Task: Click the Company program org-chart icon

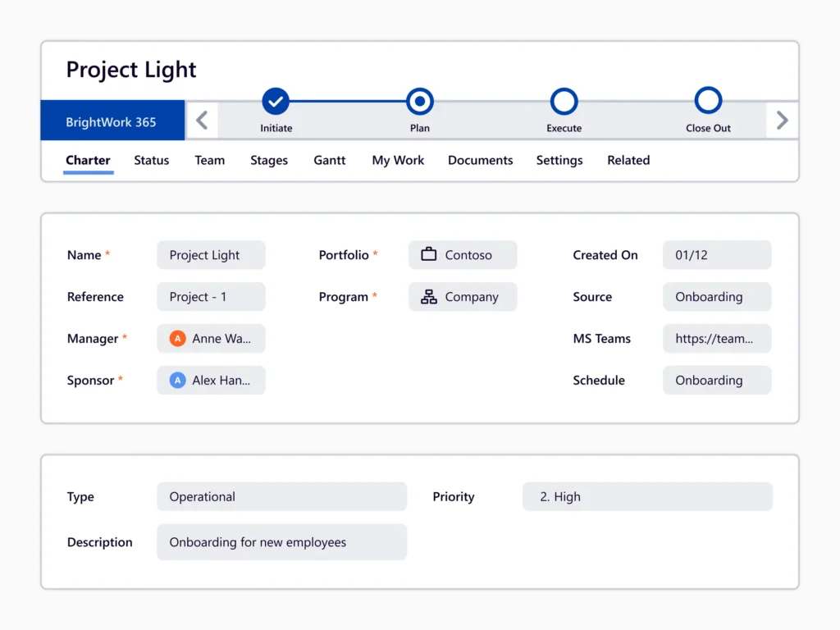Action: [x=427, y=297]
